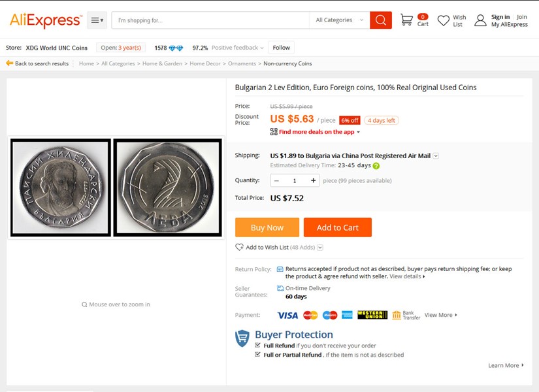The height and width of the screenshot is (392, 539).
Task: Click the Wish List heart icon
Action: click(444, 21)
